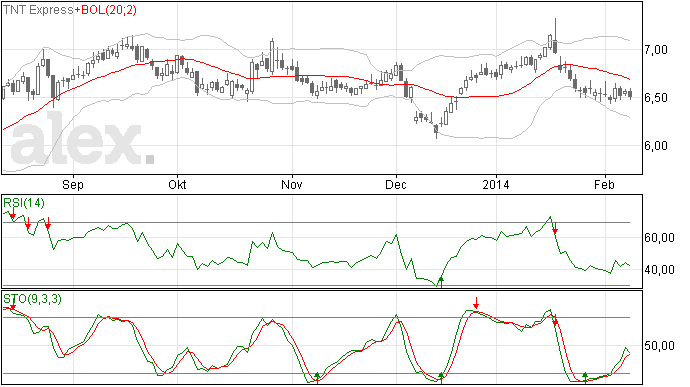690x387 pixels.
Task: Click the RSI green buy arrow in December
Action: pyautogui.click(x=441, y=282)
